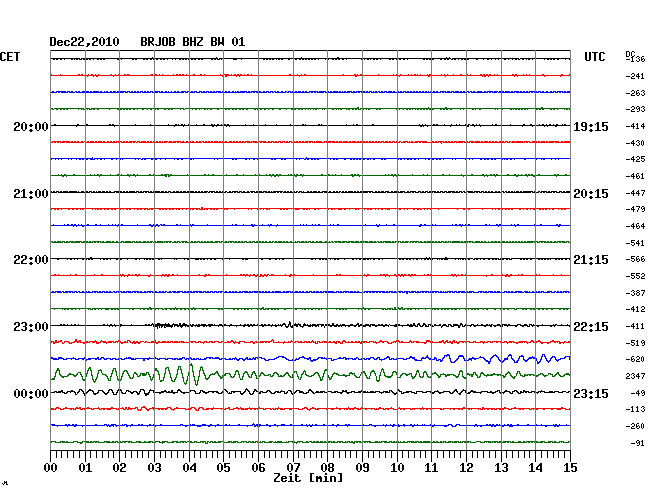The image size is (650, 494).
Task: Click the UTC time label "22:15"
Action: [x=591, y=327]
